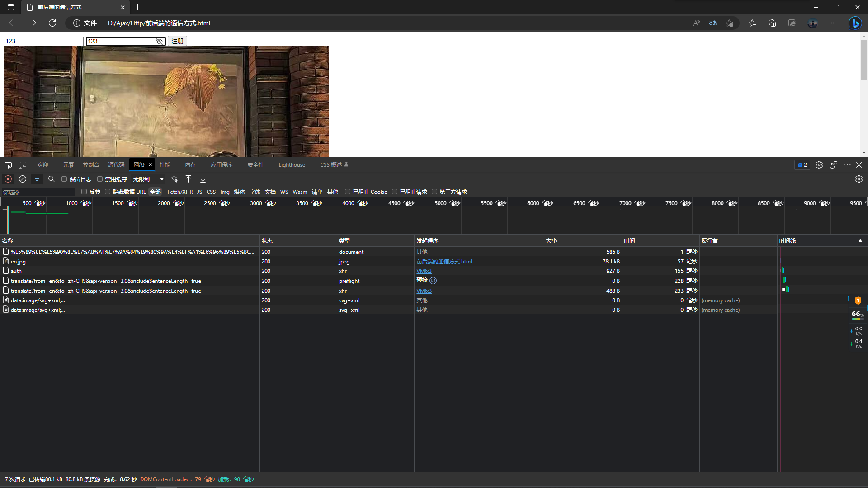Enable 禁用缓存 checkbox

pyautogui.click(x=100, y=179)
